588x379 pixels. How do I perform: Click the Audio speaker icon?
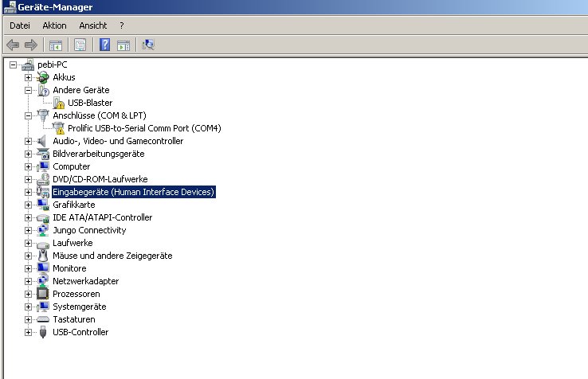42,141
